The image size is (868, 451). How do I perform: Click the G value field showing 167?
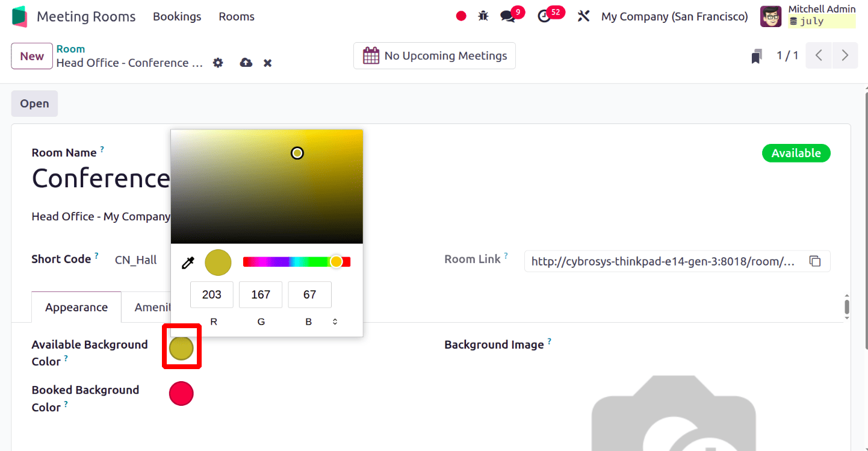(x=261, y=294)
